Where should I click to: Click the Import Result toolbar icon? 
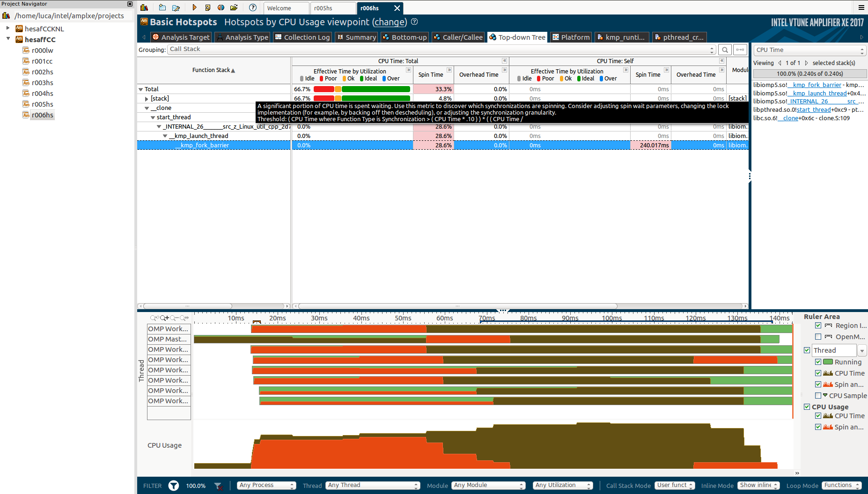207,7
